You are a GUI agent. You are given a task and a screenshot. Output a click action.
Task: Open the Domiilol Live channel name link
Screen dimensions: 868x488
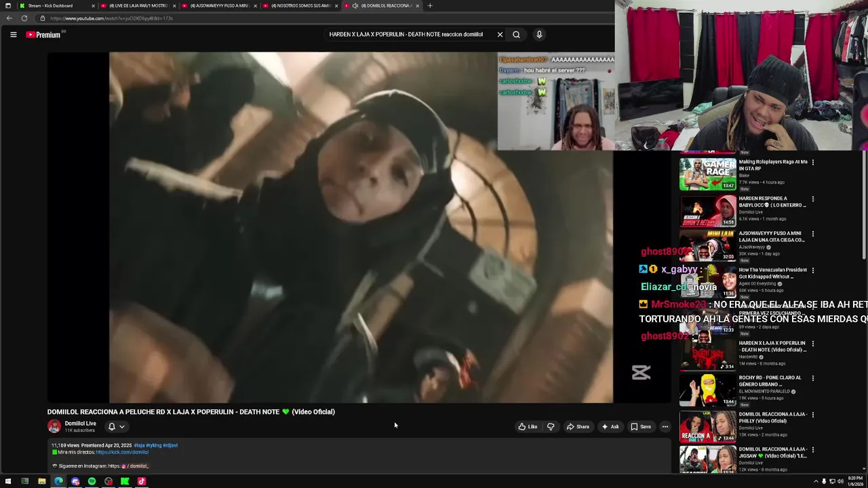tap(80, 424)
